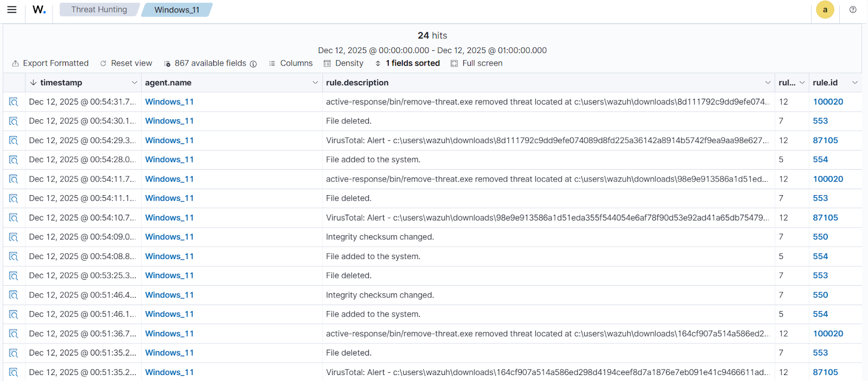Viewport: 868px width, 381px height.
Task: Open rule.description column dropdown chevron
Action: point(768,83)
